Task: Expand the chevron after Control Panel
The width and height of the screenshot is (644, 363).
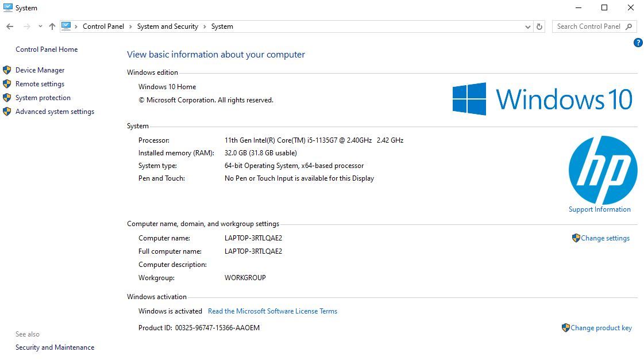Action: point(130,26)
